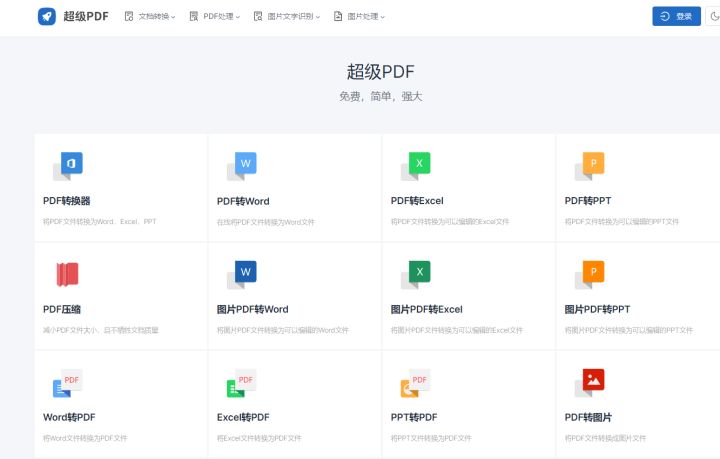Screen dimensions: 720x459
Task: Open the 文档转换 menu label
Action: click(154, 17)
